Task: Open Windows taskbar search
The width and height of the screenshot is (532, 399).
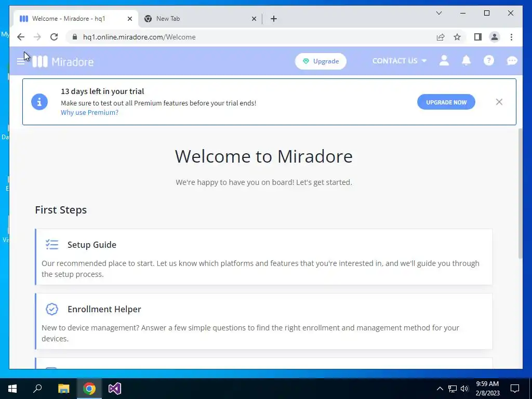Action: (x=37, y=389)
